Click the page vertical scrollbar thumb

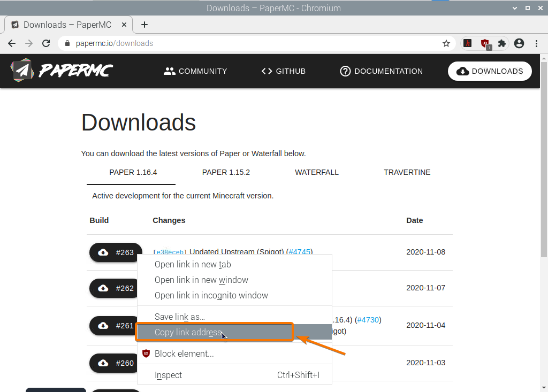544,160
